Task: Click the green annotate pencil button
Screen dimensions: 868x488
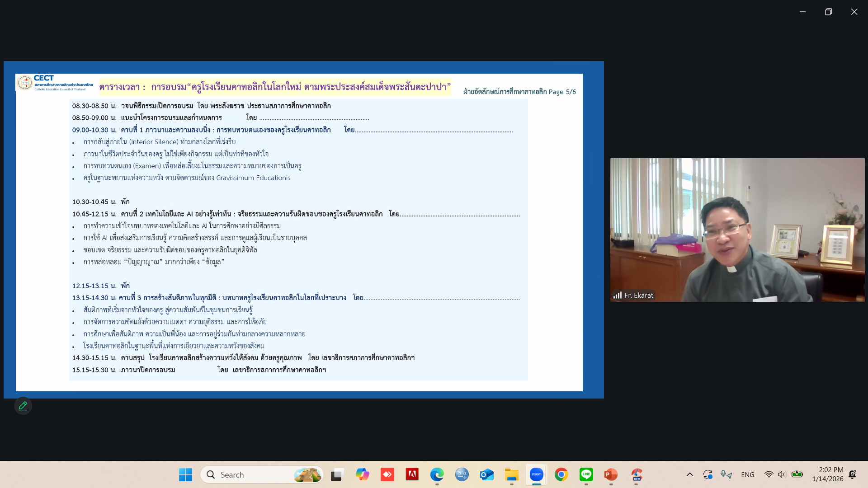Action: (x=23, y=406)
